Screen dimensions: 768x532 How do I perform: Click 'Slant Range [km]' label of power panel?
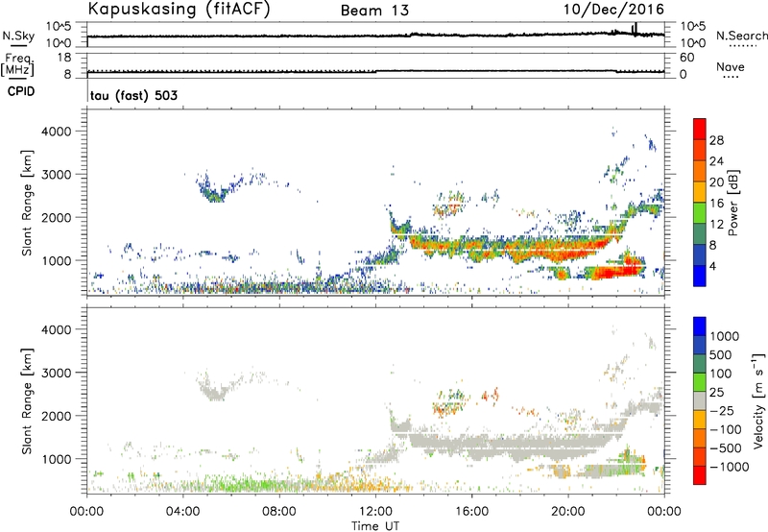click(x=27, y=203)
